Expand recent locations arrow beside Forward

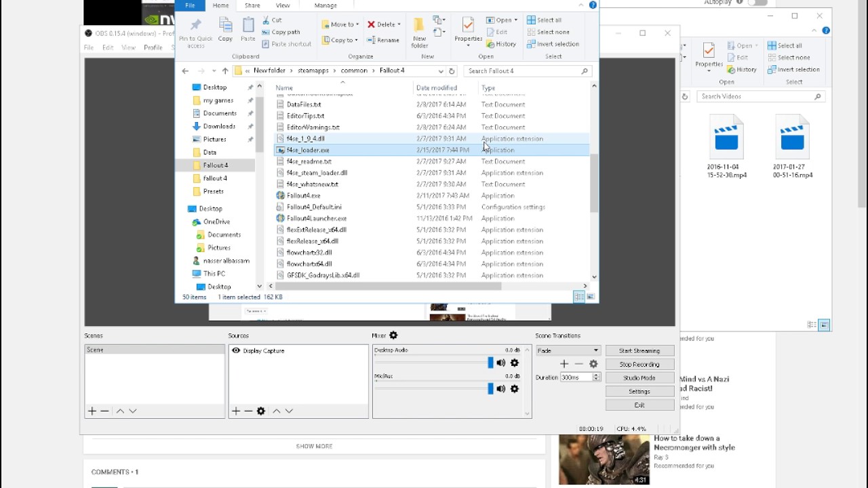(x=214, y=70)
